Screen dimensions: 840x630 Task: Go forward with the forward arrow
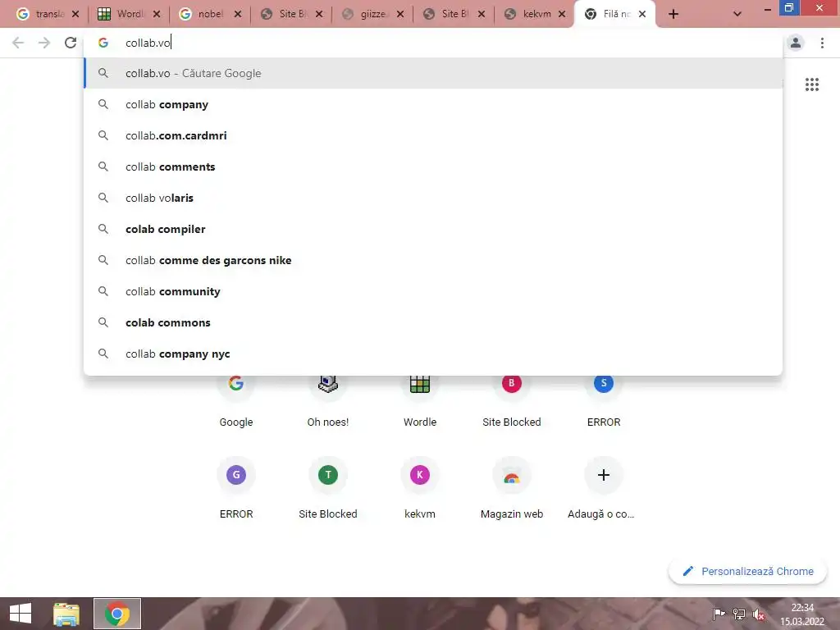[x=44, y=43]
